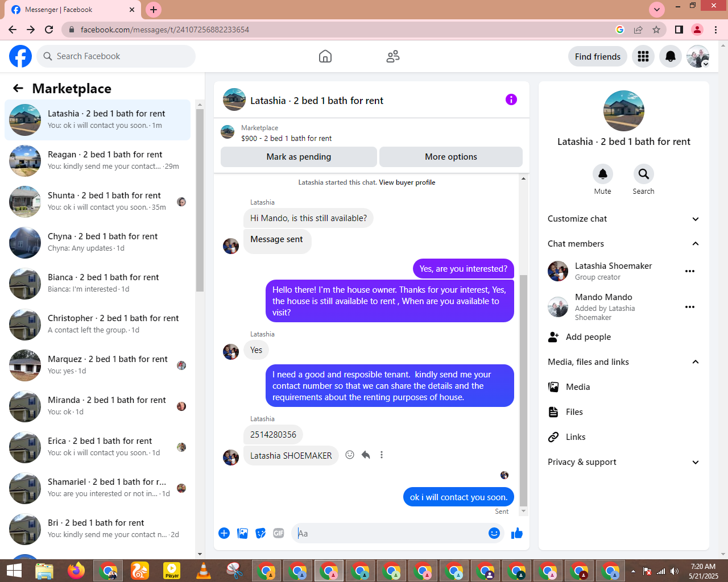Collapse the Chat members section
The height and width of the screenshot is (582, 728).
624,244
